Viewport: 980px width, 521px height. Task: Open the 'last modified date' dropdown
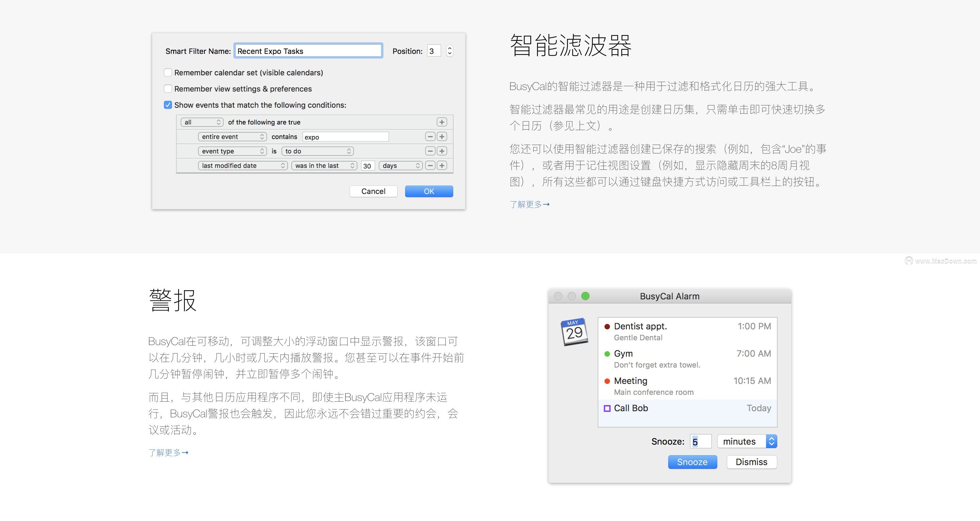(x=243, y=166)
